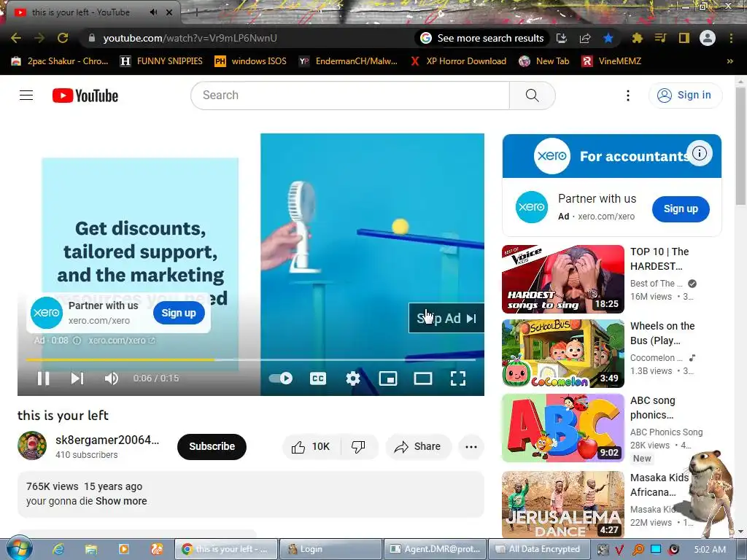Open the Chrome profile avatar
The image size is (747, 560).
pyautogui.click(x=708, y=38)
